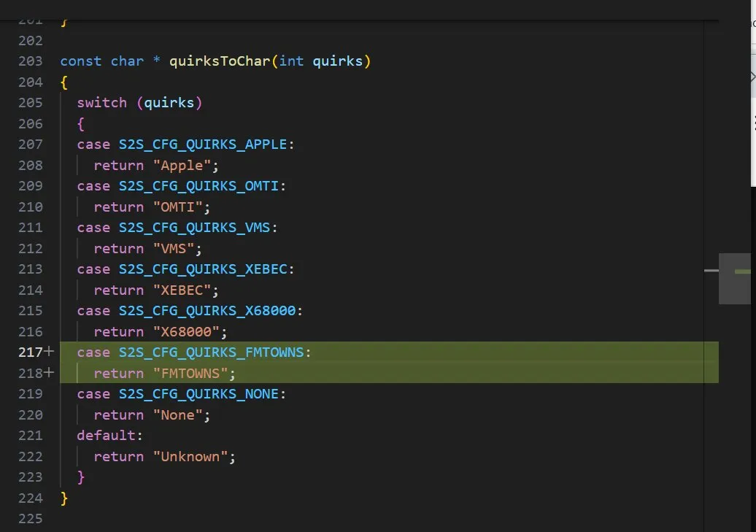Click the "OMTI" string literal

point(177,207)
